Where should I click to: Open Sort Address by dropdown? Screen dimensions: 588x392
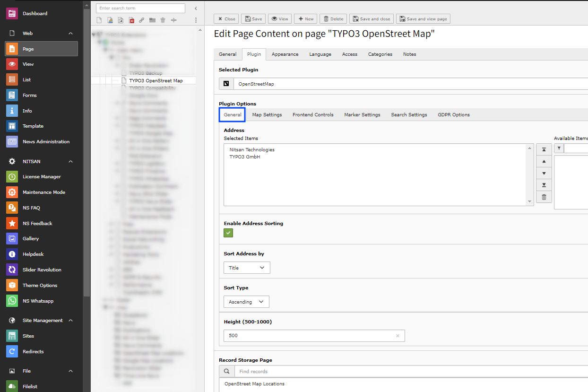coord(247,268)
